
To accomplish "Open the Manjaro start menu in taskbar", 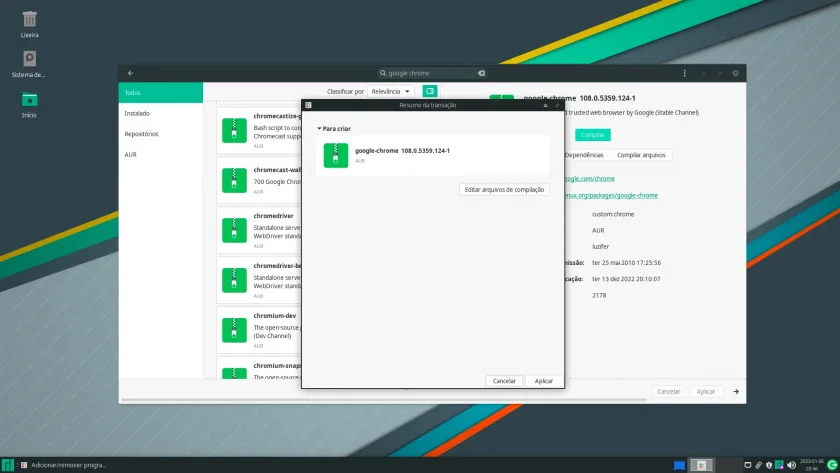I will click(7, 465).
